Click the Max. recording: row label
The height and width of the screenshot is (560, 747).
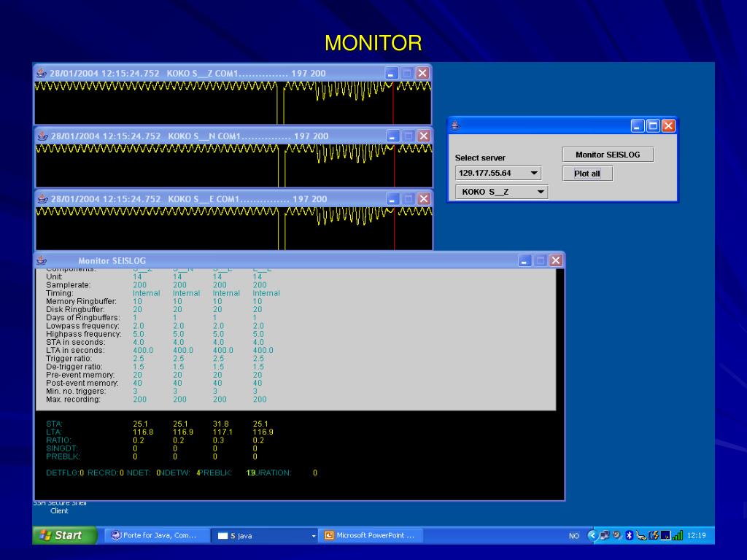(x=73, y=399)
